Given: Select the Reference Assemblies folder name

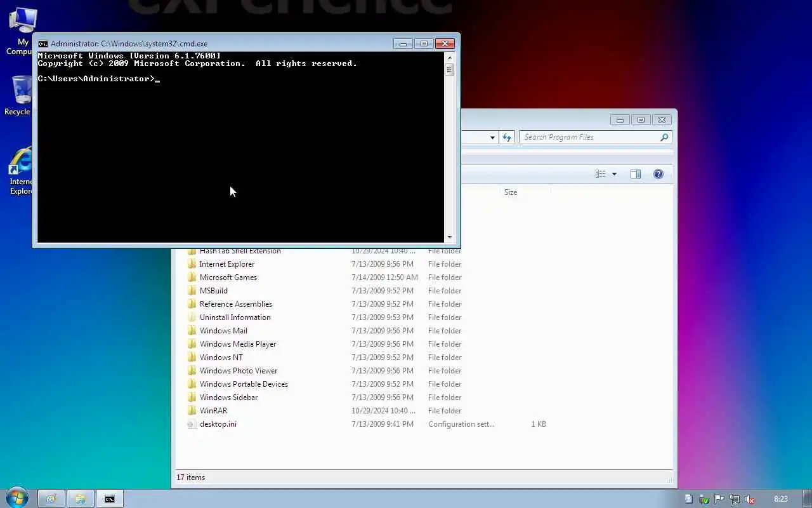Looking at the screenshot, I should coord(236,304).
